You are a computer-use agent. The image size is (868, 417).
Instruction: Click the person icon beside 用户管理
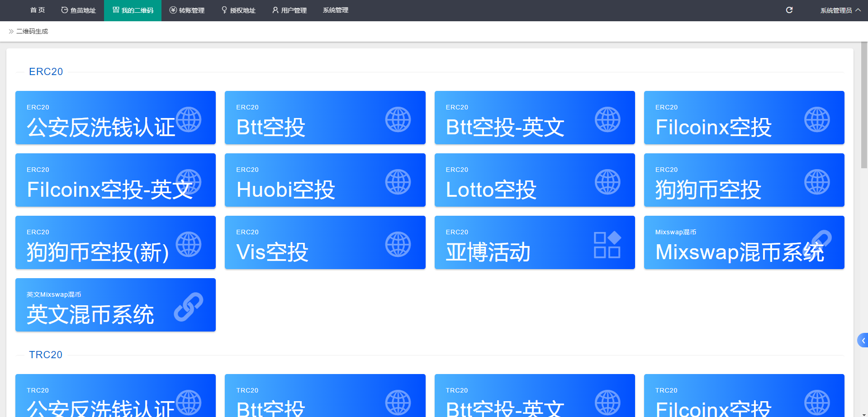[x=275, y=9]
